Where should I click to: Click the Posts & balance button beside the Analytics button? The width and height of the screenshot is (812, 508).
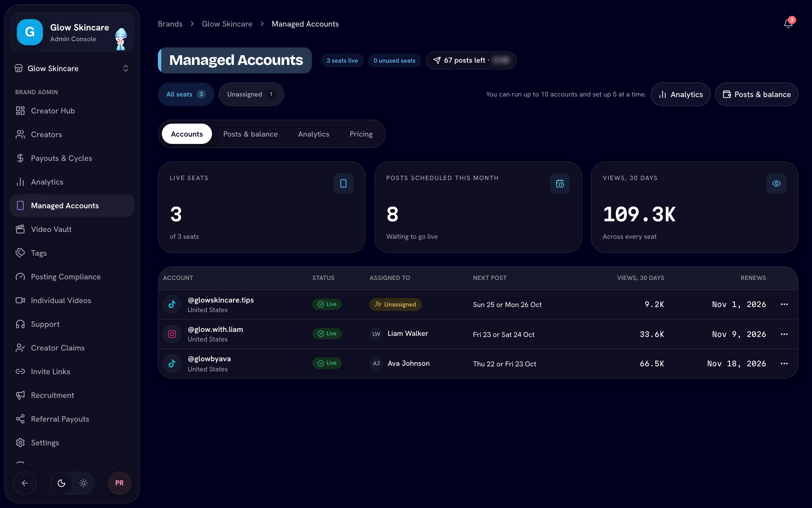coord(756,95)
